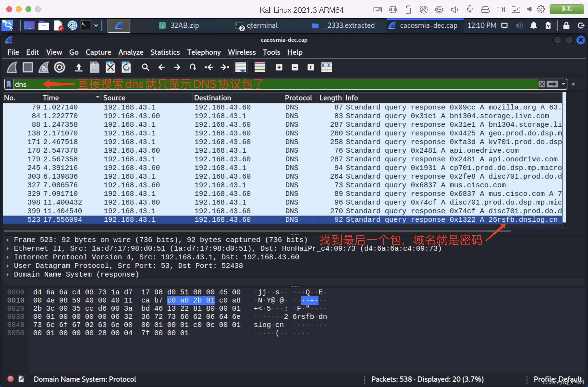Click Go to next packet arrow
Image resolution: width=588 pixels, height=387 pixels.
(x=177, y=67)
